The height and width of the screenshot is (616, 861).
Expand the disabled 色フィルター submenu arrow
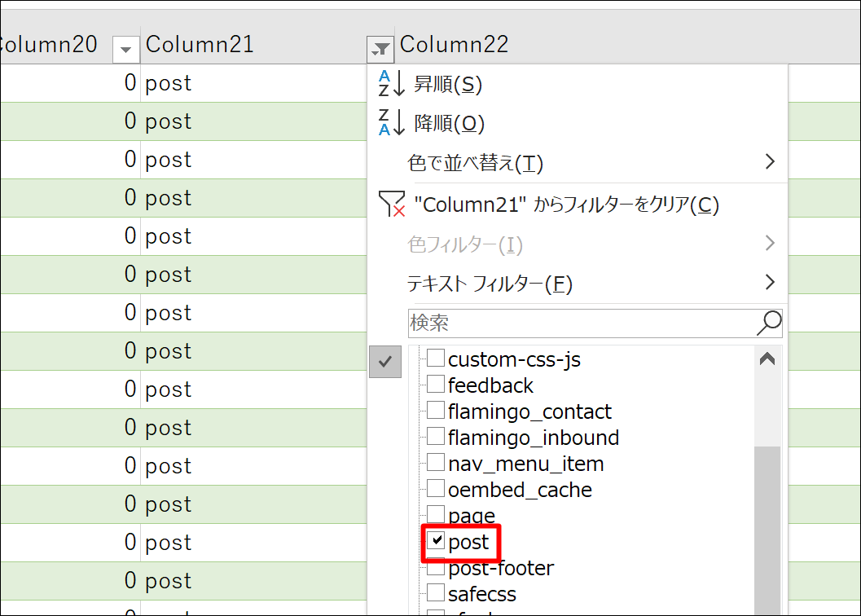click(x=770, y=243)
